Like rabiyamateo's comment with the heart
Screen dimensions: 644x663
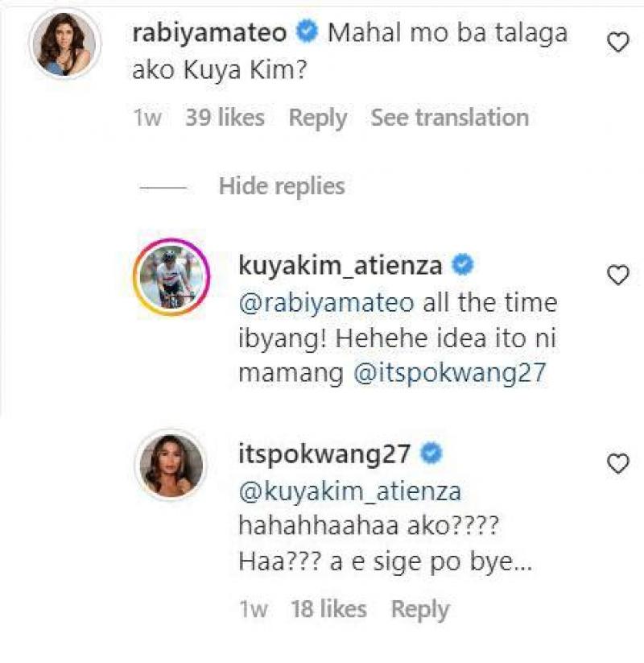[617, 43]
